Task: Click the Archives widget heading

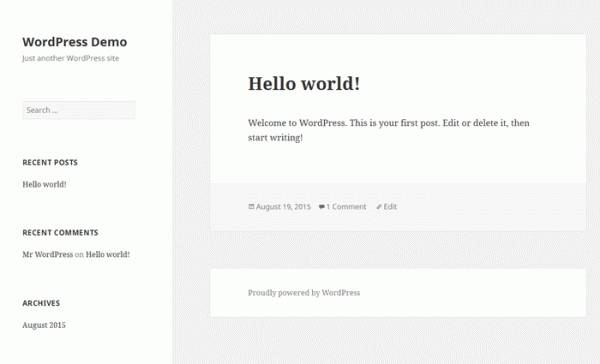Action: click(41, 303)
